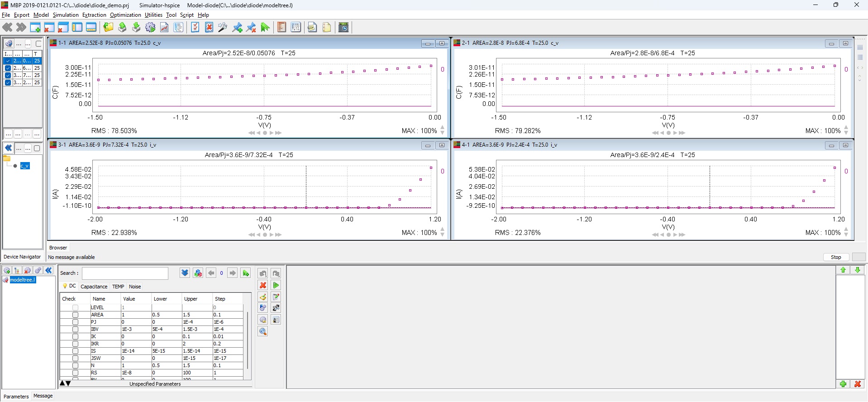
Task: Enable the RS parameter checkbox
Action: [x=75, y=373]
